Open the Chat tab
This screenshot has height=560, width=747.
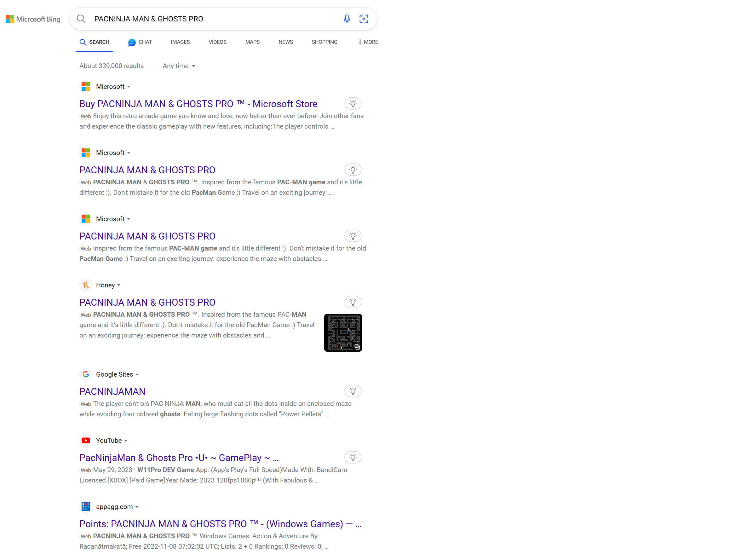pos(140,42)
